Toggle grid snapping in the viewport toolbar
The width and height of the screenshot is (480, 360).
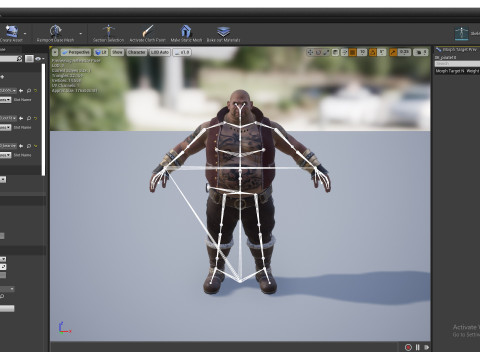point(353,52)
